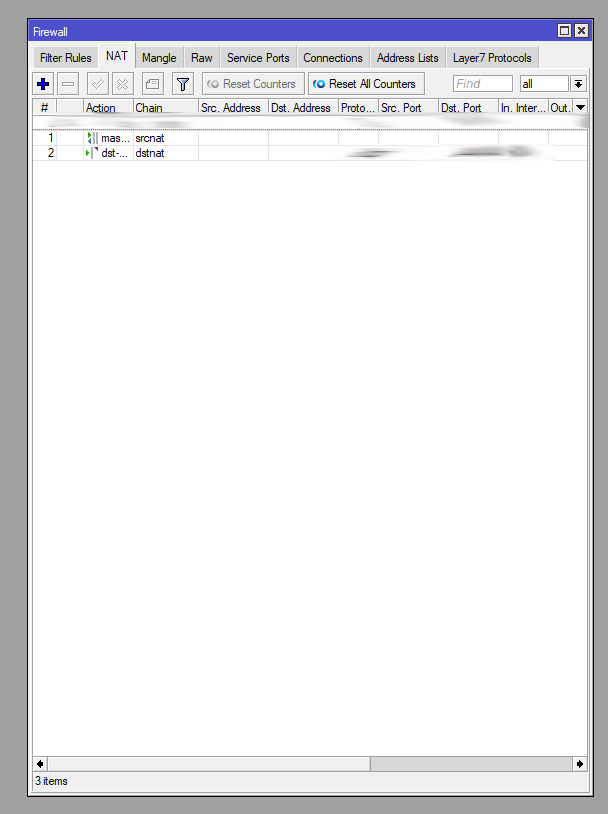Open the 'all' chain filter dropdown arrow
Viewport: 608px width, 814px height.
click(578, 84)
